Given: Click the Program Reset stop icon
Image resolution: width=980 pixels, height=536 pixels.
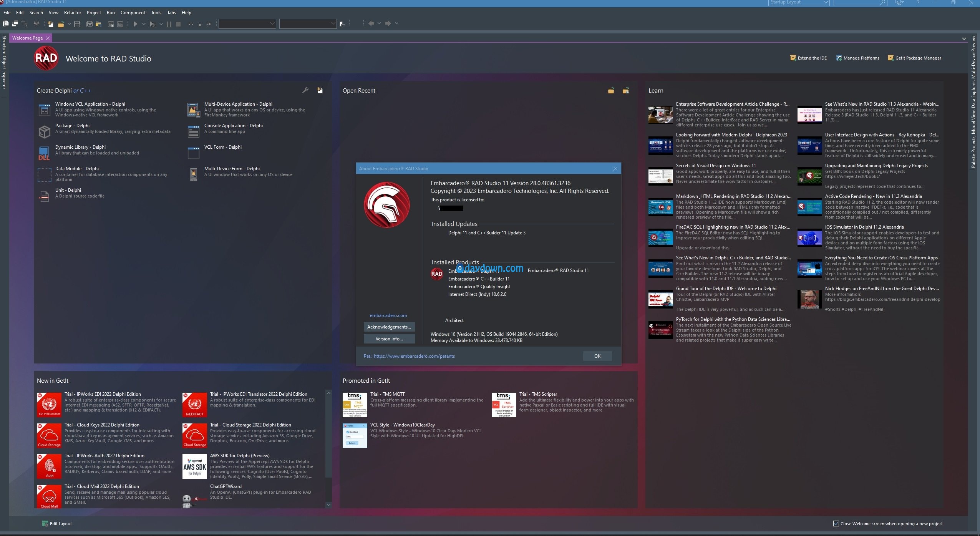Looking at the screenshot, I should [x=178, y=24].
